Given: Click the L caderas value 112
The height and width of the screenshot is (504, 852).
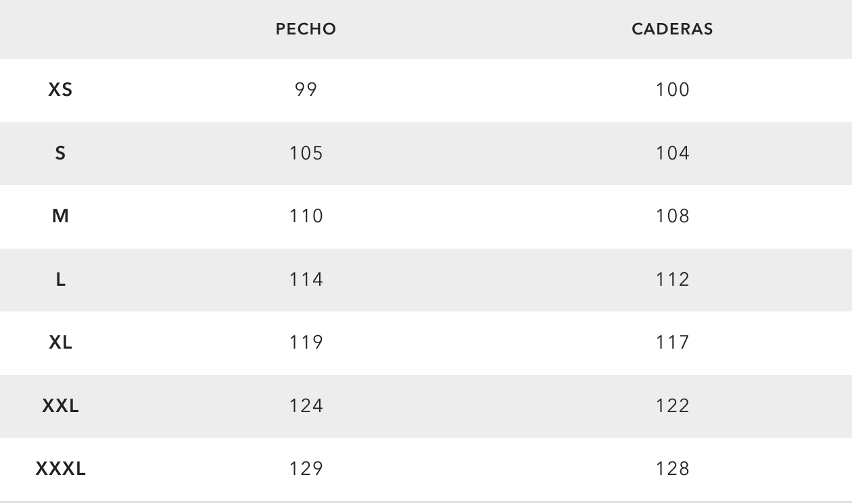Looking at the screenshot, I should (x=672, y=280).
